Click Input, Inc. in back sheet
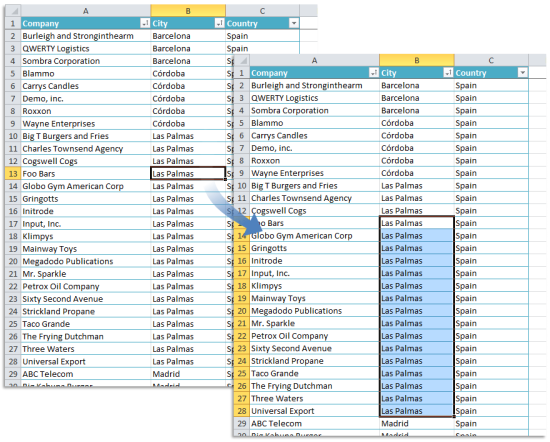550x442 pixels. (86, 224)
